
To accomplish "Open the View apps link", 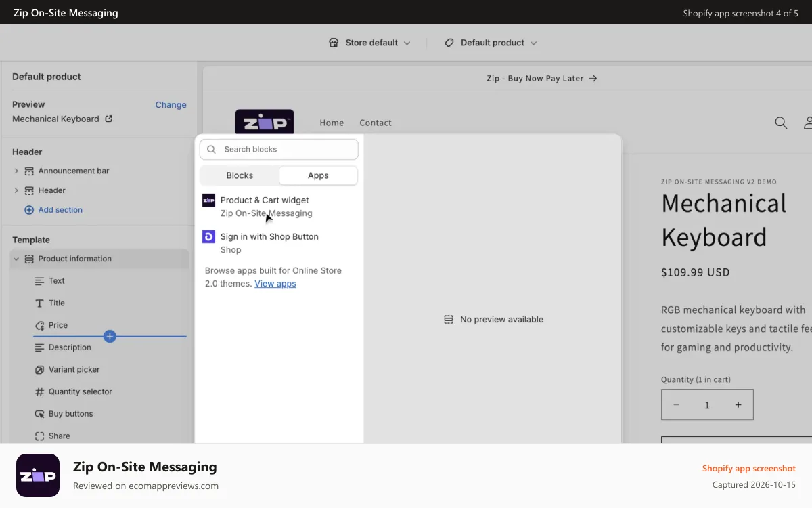I will click(x=275, y=284).
